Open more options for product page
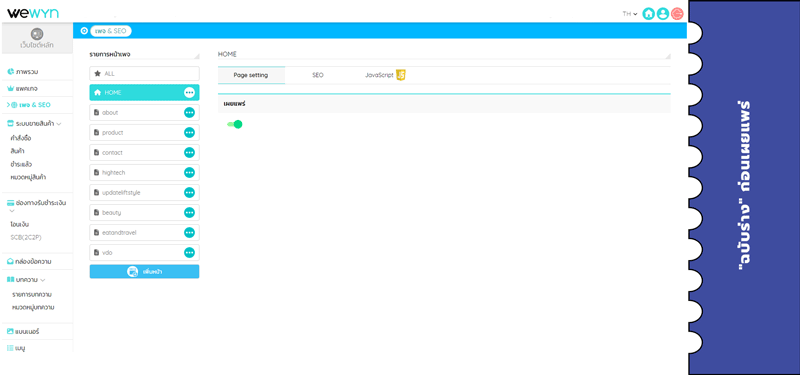 click(189, 133)
